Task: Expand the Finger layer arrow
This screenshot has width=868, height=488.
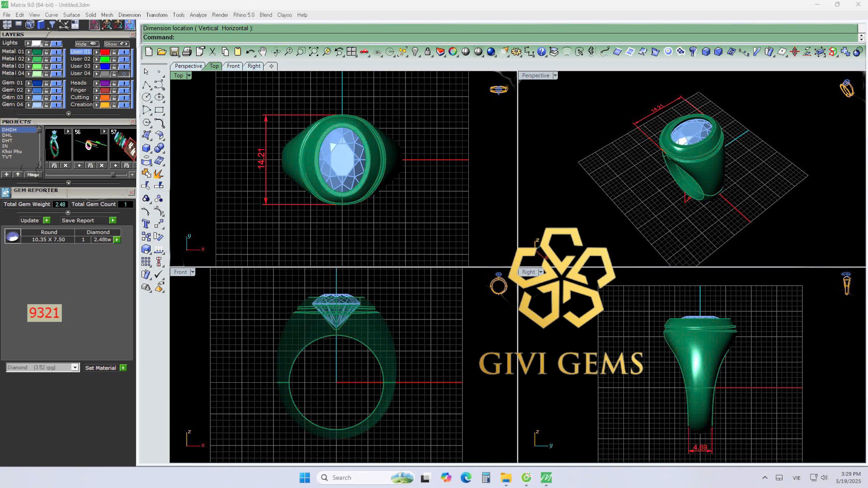Action: (x=96, y=90)
